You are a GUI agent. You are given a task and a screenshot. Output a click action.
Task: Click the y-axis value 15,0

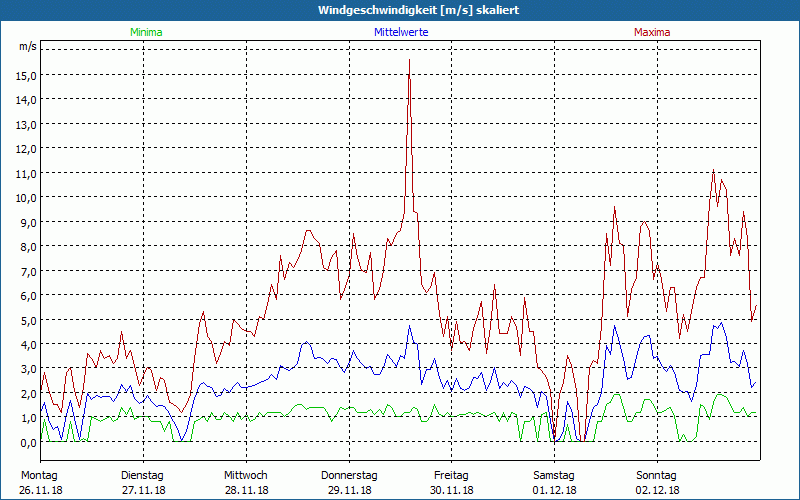coord(26,76)
